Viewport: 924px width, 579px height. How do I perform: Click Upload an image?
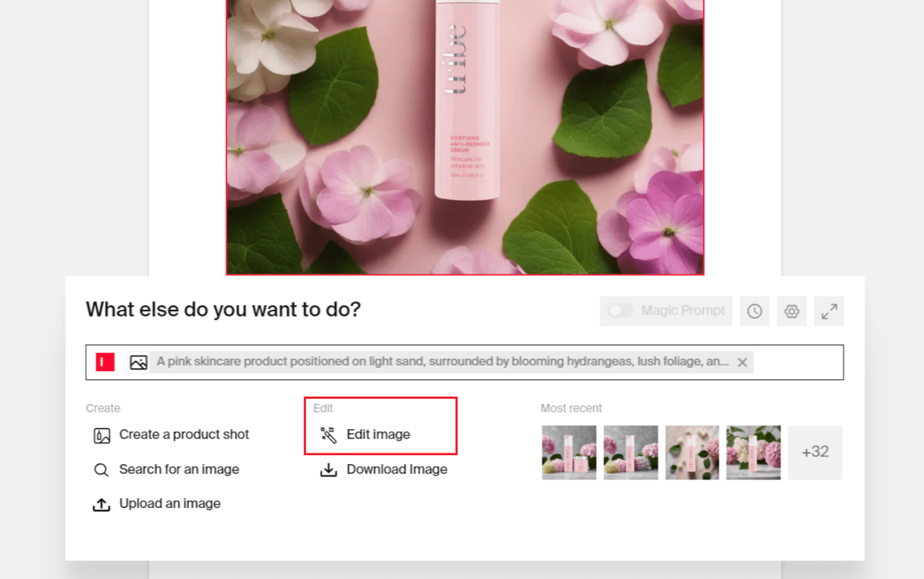[x=170, y=503]
